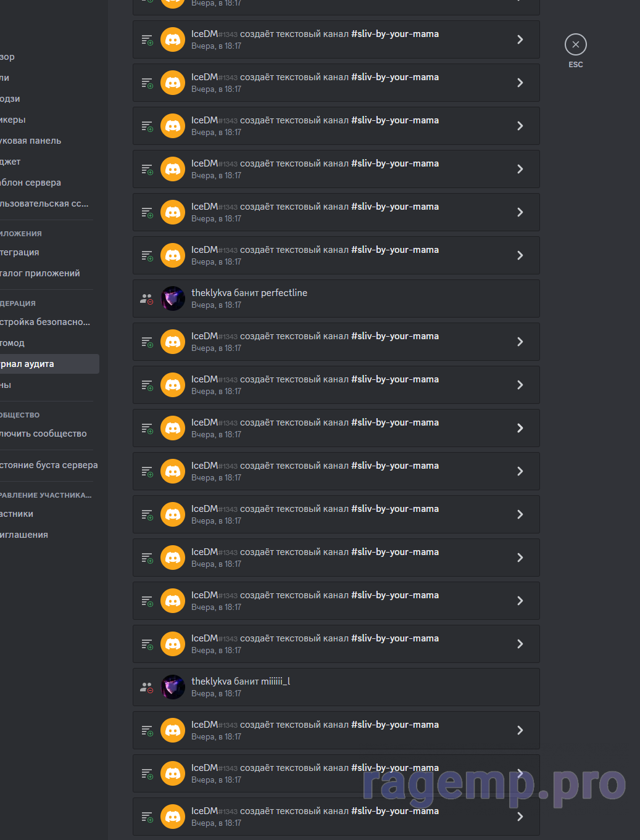
Task: Click channel-create icon directly below the perfectline ban
Action: tap(147, 342)
